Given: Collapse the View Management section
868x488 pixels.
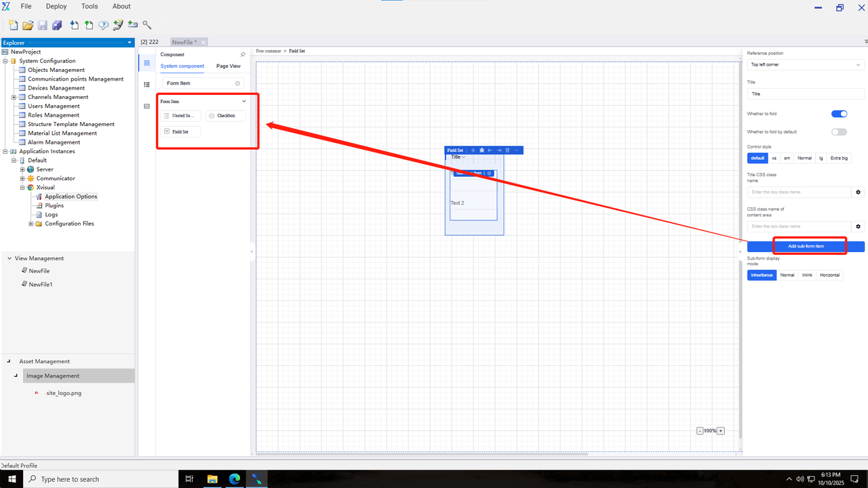Looking at the screenshot, I should (x=9, y=258).
